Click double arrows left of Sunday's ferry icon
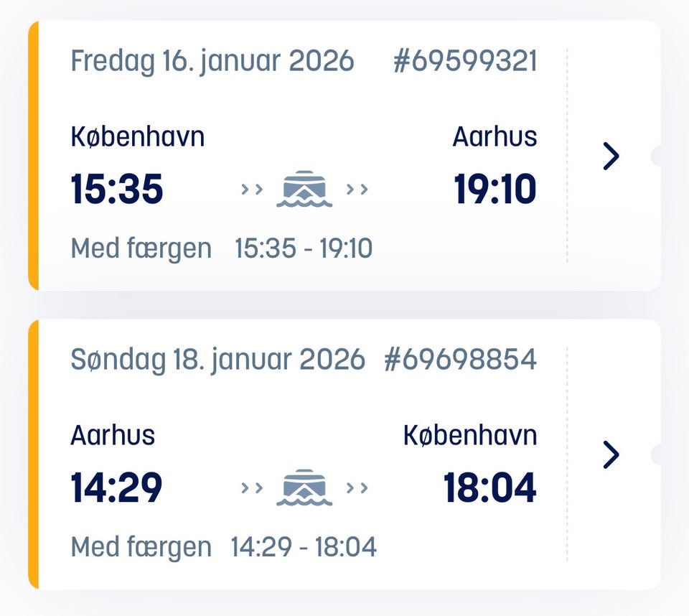This screenshot has width=689, height=616. coord(252,488)
